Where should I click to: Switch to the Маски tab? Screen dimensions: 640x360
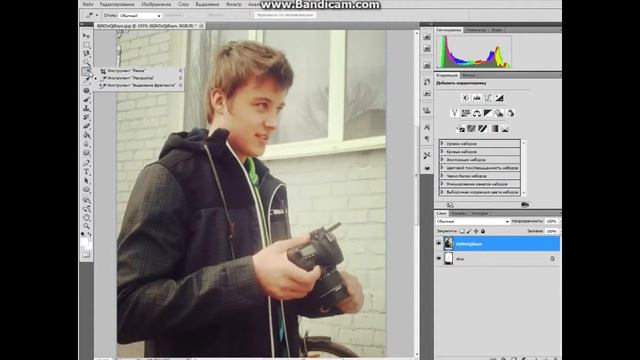click(468, 76)
